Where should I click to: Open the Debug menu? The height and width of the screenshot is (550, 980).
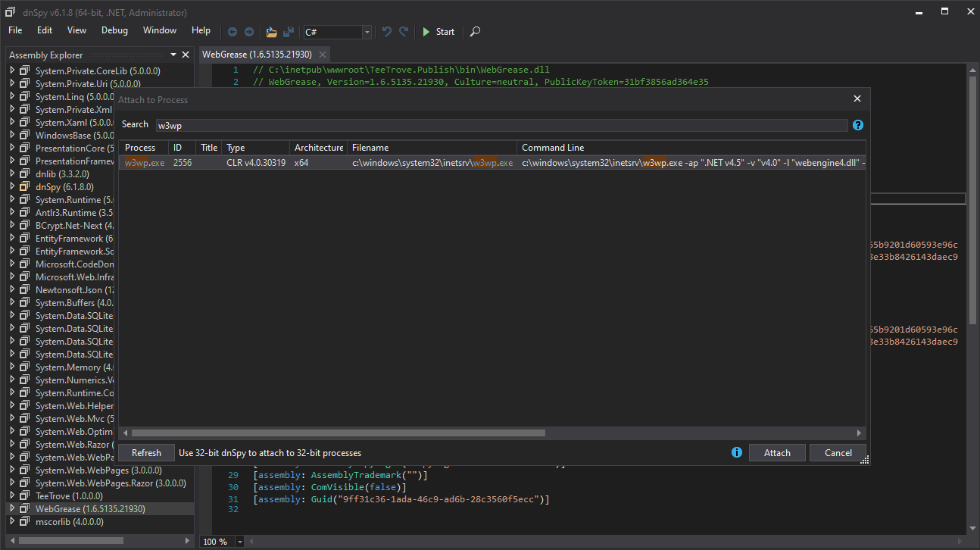click(114, 30)
